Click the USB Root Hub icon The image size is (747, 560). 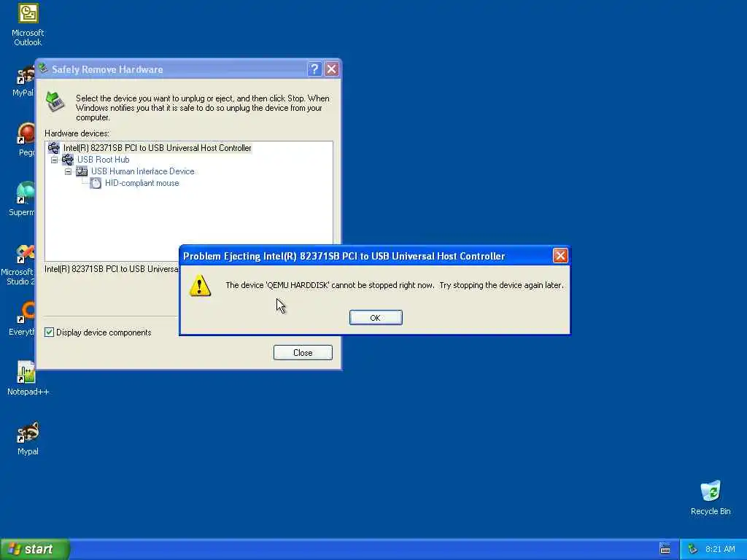(x=68, y=160)
